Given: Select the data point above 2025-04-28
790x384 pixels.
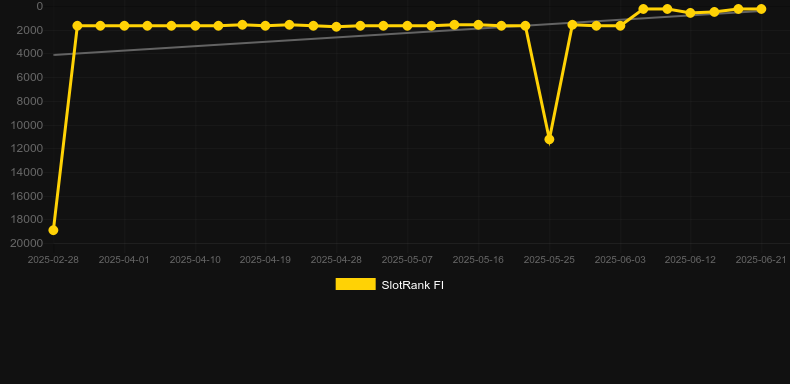Looking at the screenshot, I should coord(337,27).
